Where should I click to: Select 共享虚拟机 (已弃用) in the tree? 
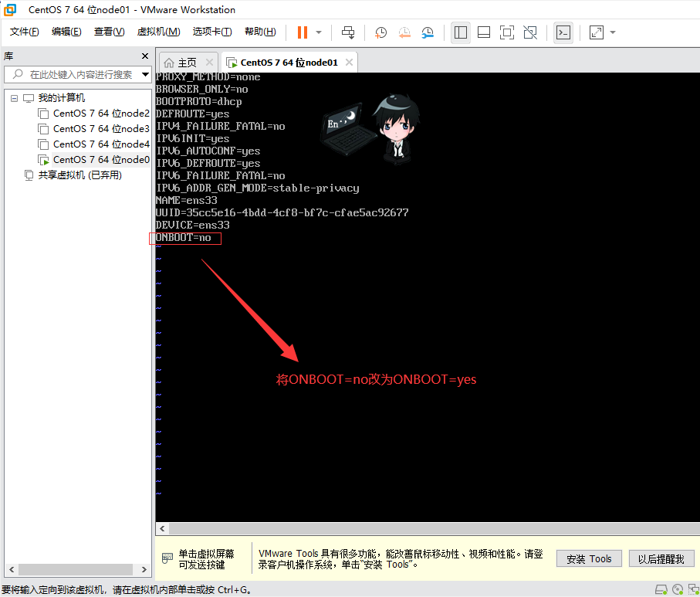tap(80, 175)
